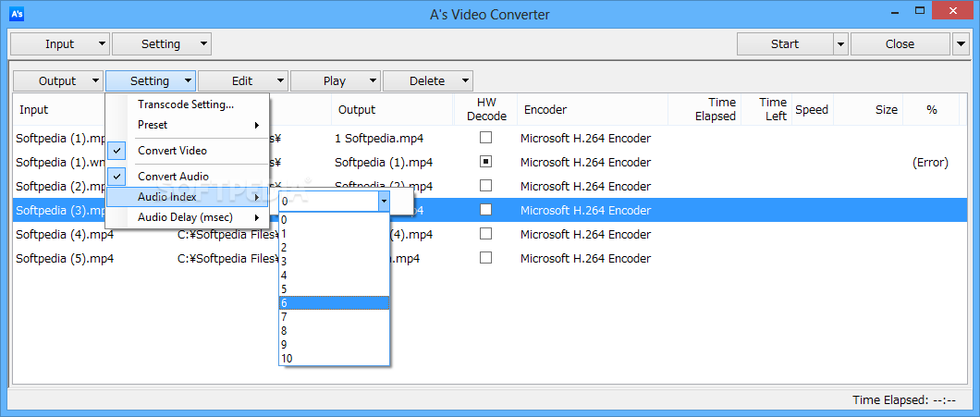The height and width of the screenshot is (417, 980).
Task: Enable HW Decode for Softpedia (5).mp4
Action: [485, 258]
